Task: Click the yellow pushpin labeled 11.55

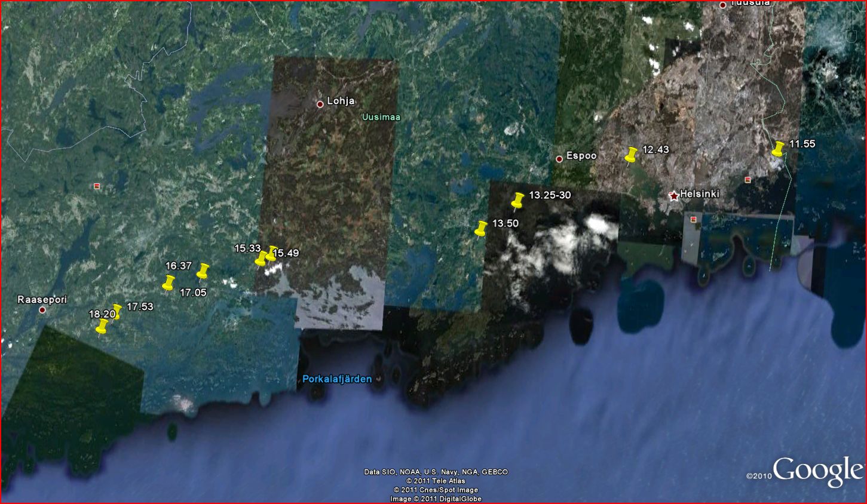Action: [x=777, y=149]
